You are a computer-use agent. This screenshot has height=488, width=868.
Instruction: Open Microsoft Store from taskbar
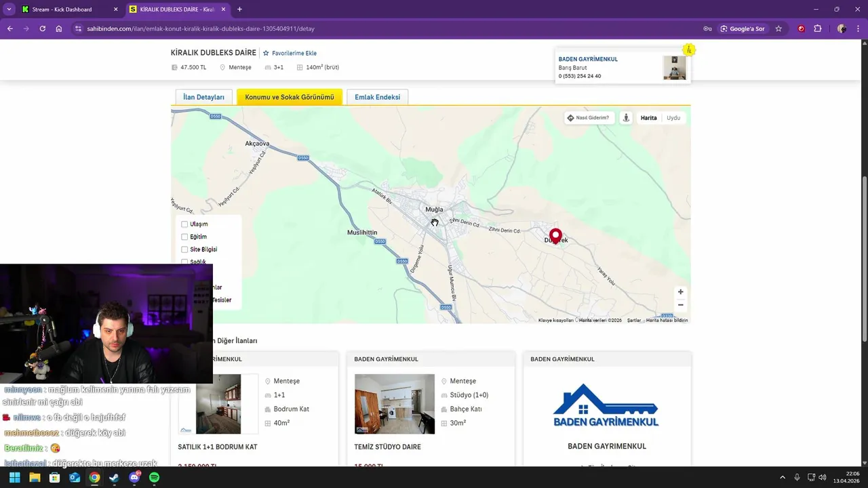pyautogui.click(x=54, y=477)
